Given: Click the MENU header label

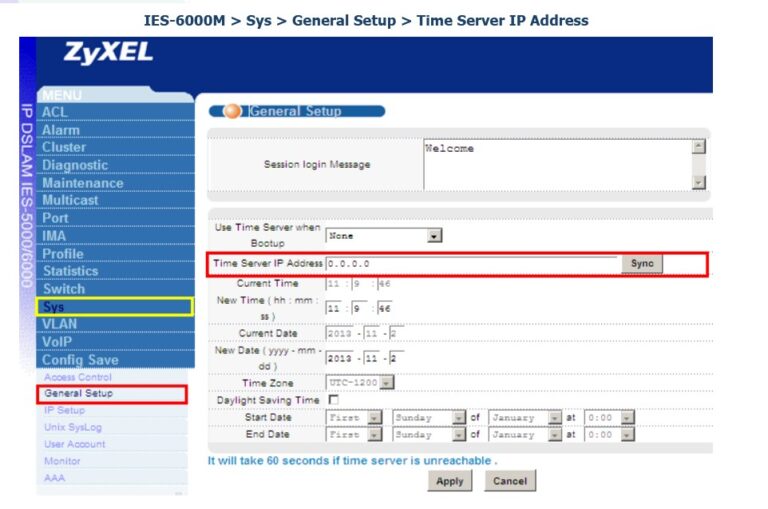Looking at the screenshot, I should click(62, 95).
